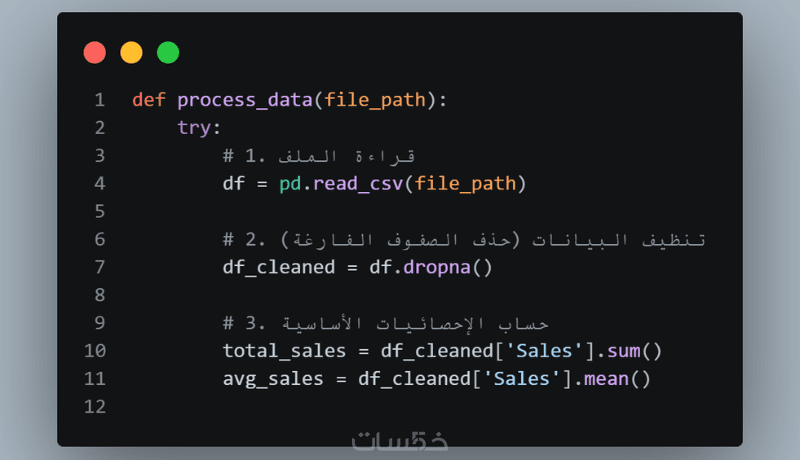The width and height of the screenshot is (800, 460).
Task: Click the pd module name on line 4
Action: coord(290,184)
